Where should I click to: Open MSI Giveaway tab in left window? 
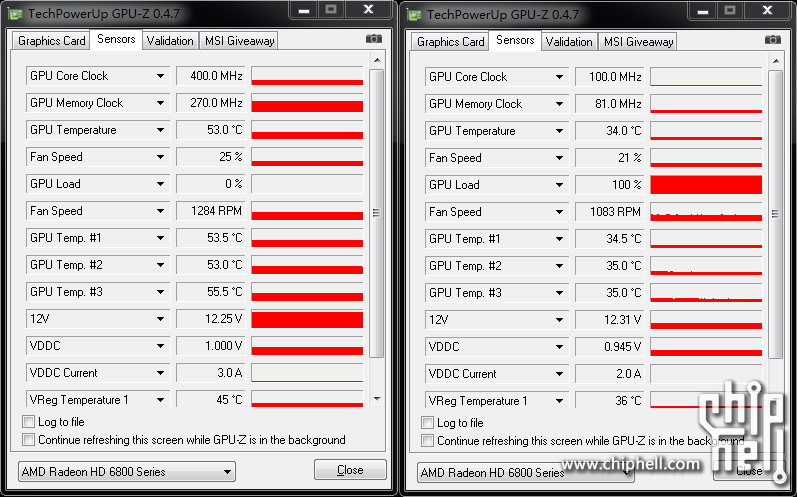[239, 41]
